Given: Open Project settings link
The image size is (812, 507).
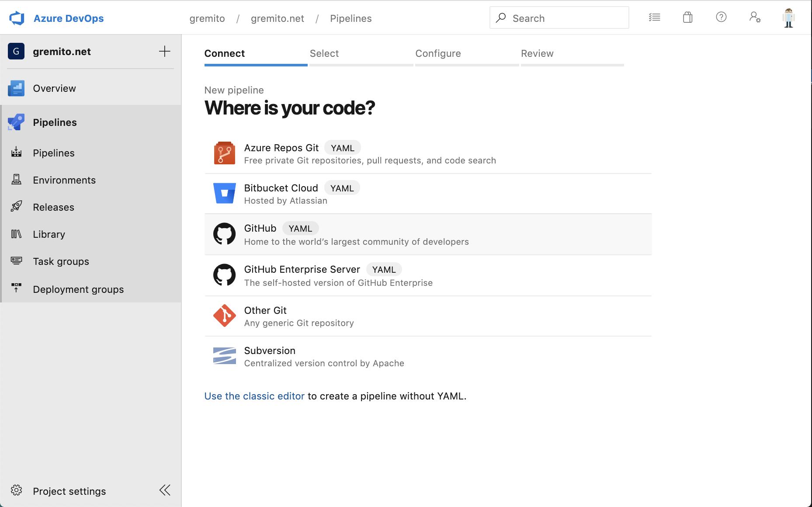Looking at the screenshot, I should pos(69,491).
